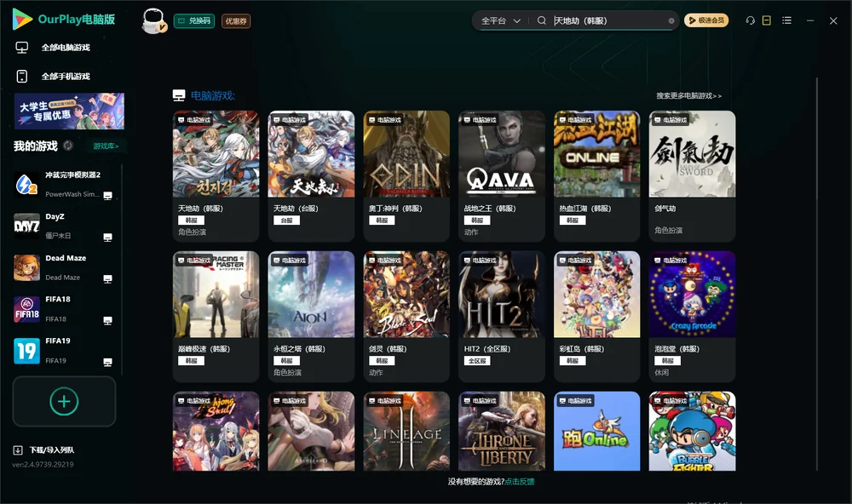This screenshot has height=504, width=852.
Task: Click the version text ver:2.4.9739.29219
Action: tap(43, 464)
